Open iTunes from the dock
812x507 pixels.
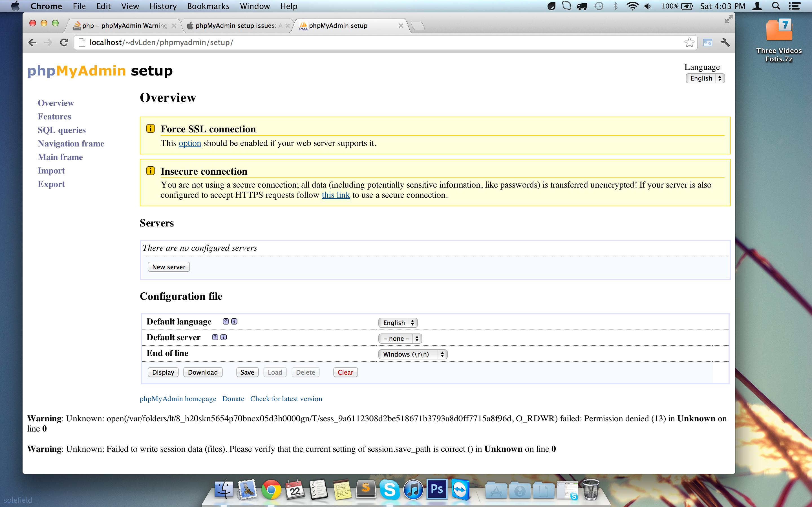coord(413,490)
